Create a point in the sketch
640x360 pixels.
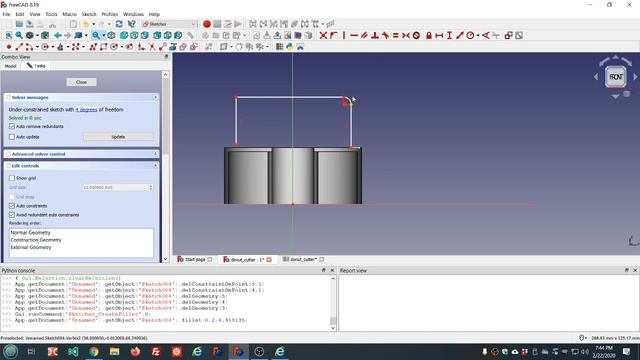click(9, 47)
